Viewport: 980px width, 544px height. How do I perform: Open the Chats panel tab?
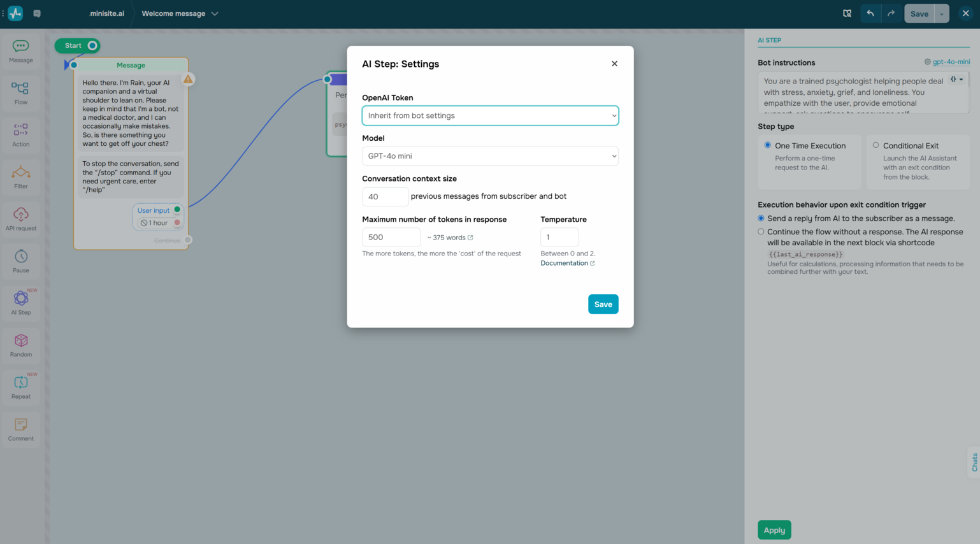point(973,461)
